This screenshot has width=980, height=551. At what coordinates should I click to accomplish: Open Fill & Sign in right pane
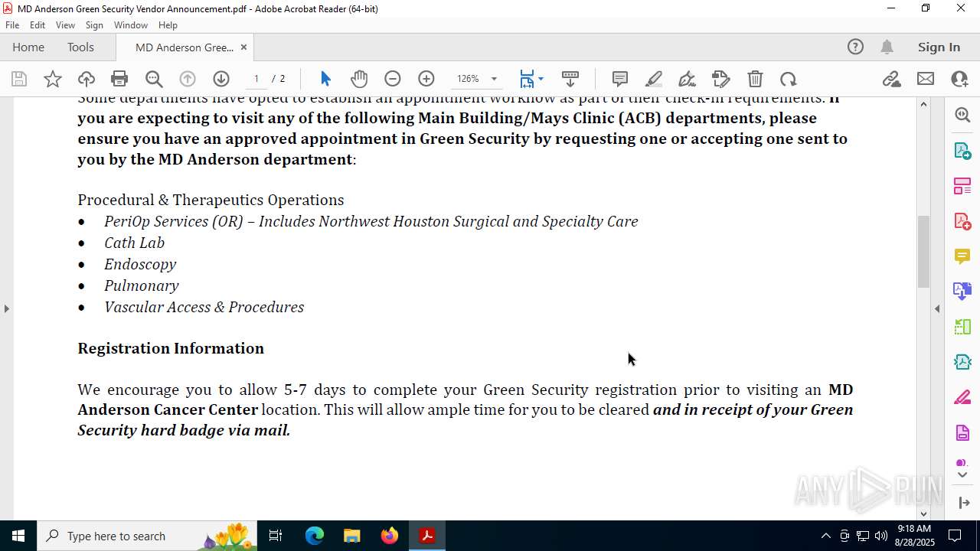pyautogui.click(x=962, y=397)
